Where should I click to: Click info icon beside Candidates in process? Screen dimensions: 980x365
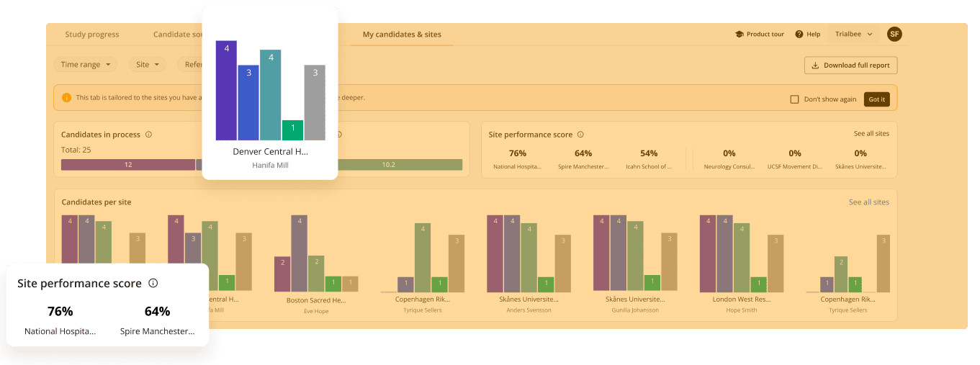click(x=148, y=135)
